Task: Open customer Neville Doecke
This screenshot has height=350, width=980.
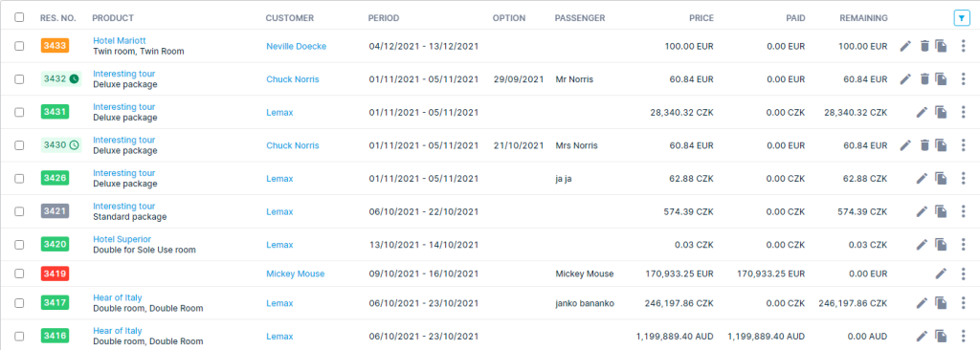Action: (x=297, y=46)
